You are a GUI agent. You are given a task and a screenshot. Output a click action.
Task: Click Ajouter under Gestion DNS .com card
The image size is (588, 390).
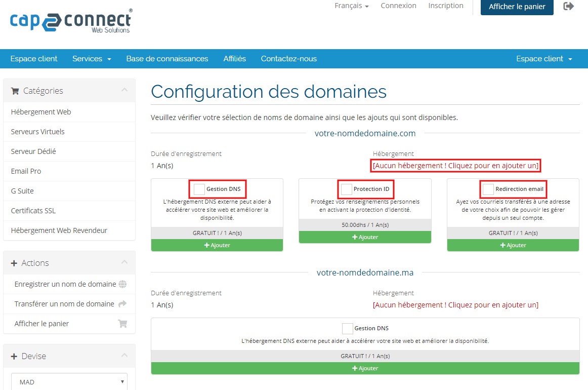coord(217,245)
